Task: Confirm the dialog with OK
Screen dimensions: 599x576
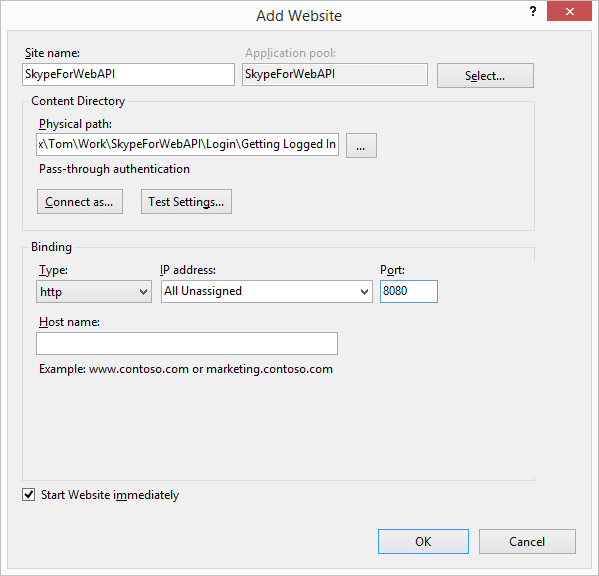Action: tap(423, 541)
